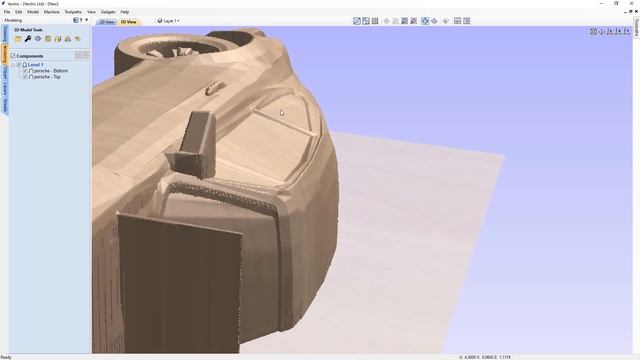
Task: Click the layout switch icon in Modeling header
Action: coord(76,20)
